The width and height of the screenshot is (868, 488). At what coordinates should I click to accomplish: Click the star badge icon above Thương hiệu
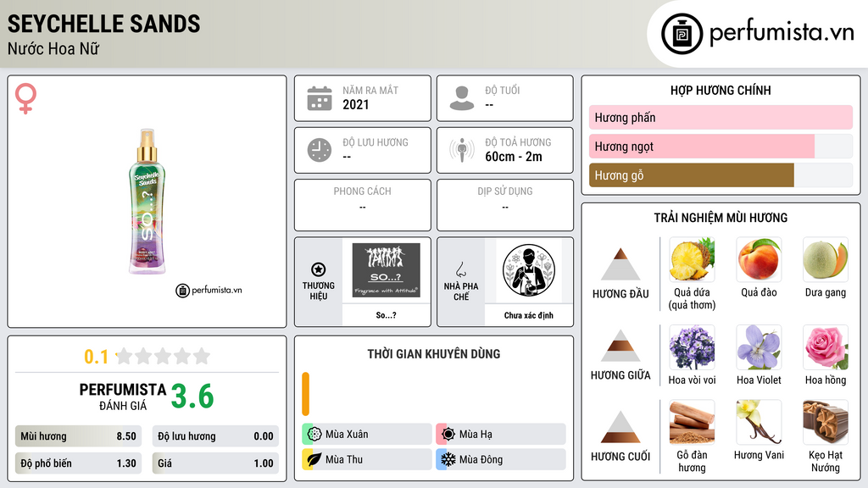(x=319, y=269)
